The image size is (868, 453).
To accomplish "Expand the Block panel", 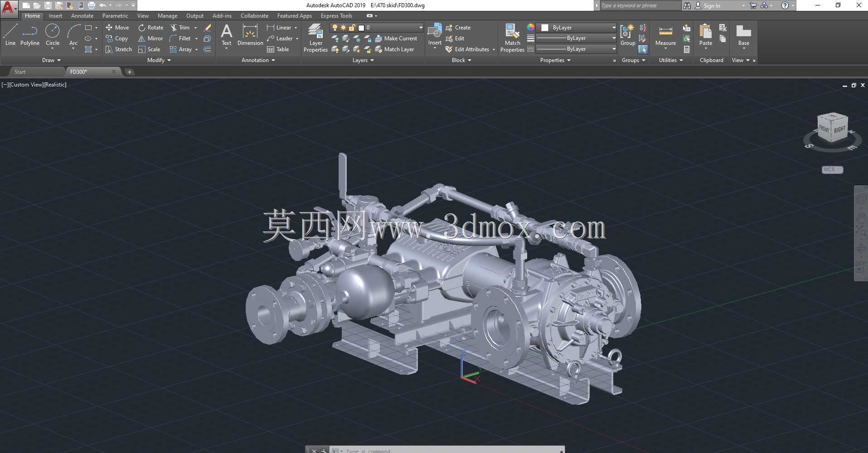I will [x=461, y=60].
